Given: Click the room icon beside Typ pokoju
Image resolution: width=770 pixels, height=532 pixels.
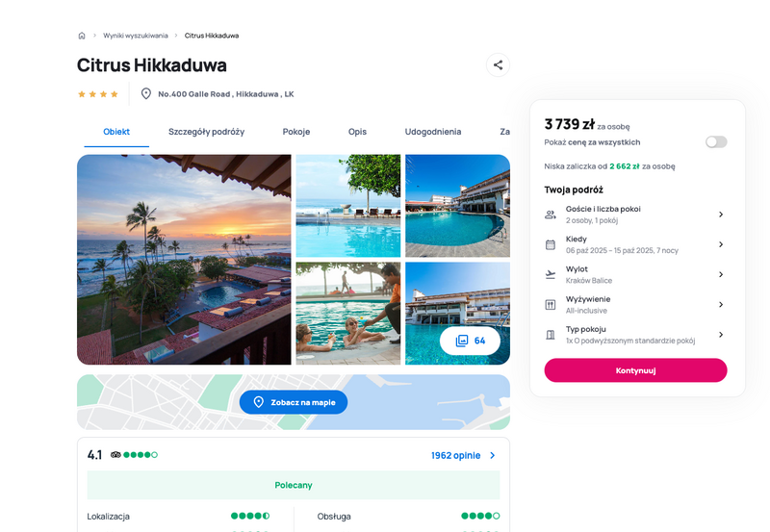Looking at the screenshot, I should 551,335.
